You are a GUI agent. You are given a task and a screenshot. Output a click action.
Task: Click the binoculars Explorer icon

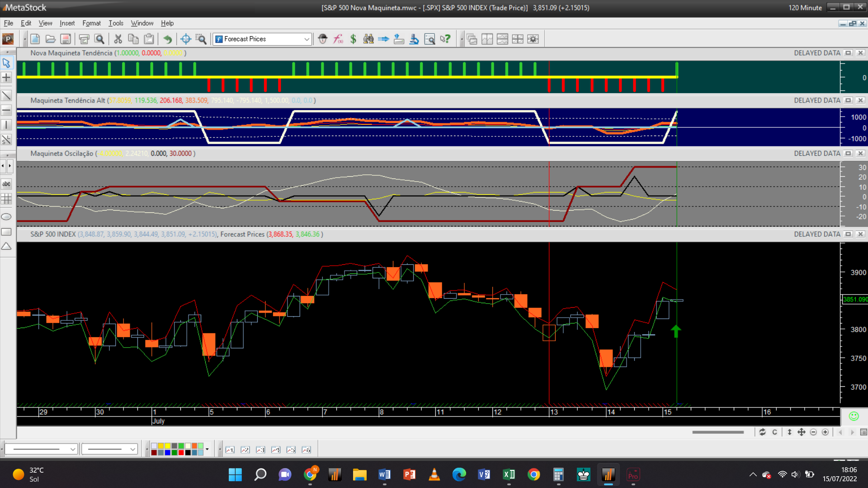(x=368, y=39)
